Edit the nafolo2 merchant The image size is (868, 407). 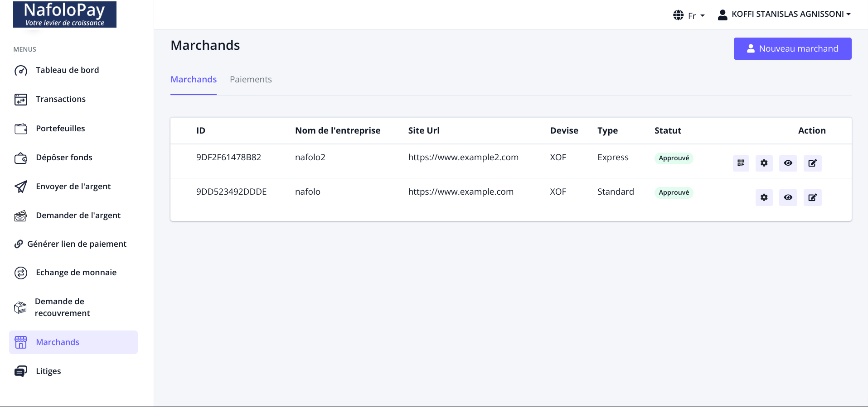(x=813, y=163)
